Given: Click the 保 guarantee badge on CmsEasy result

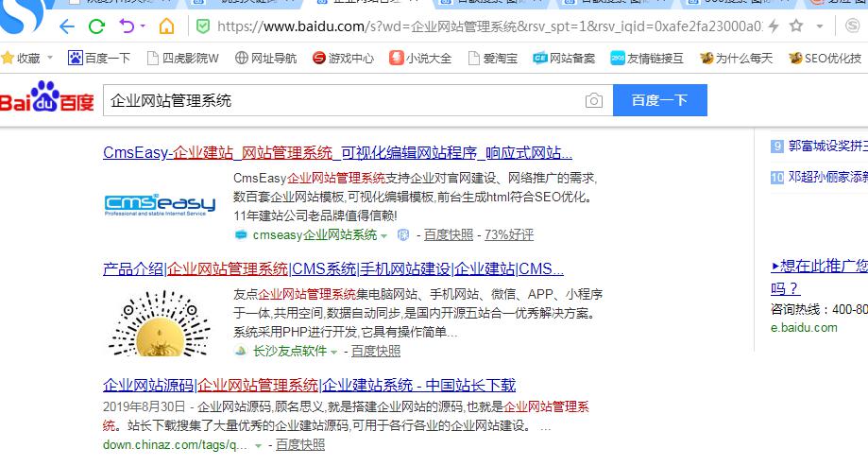Looking at the screenshot, I should [x=402, y=234].
